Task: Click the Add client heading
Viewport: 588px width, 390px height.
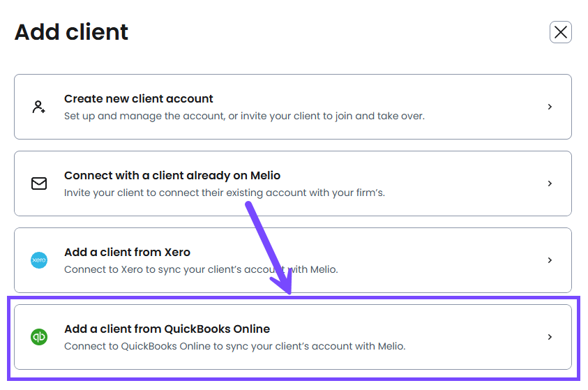Action: point(71,32)
